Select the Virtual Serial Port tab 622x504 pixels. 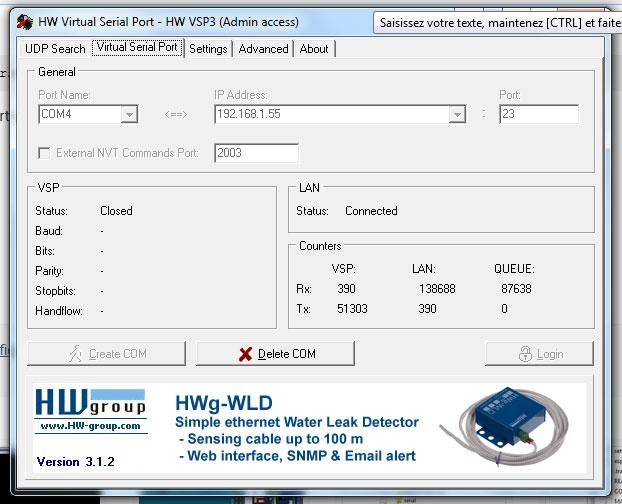pos(137,47)
